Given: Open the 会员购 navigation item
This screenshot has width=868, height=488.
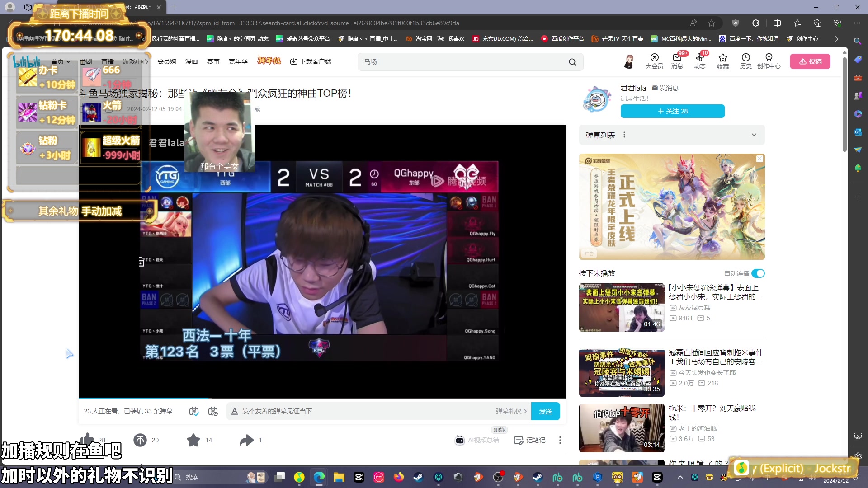Looking at the screenshot, I should coord(166,61).
